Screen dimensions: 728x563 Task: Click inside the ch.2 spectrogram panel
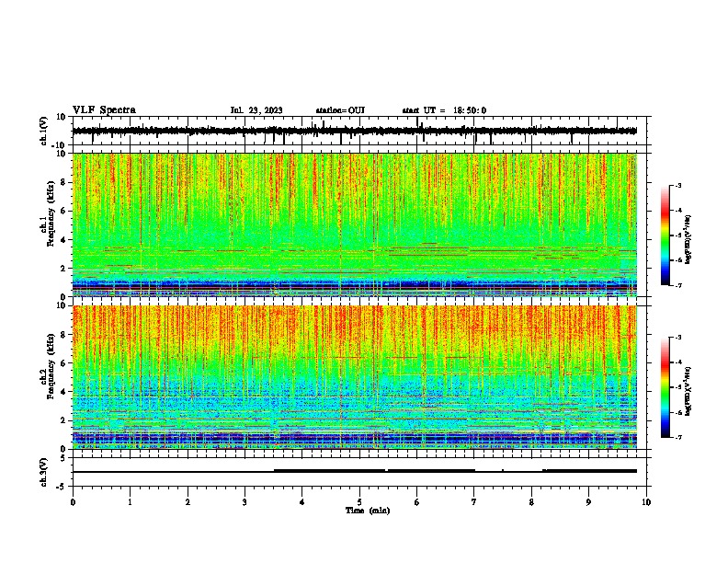(x=354, y=377)
